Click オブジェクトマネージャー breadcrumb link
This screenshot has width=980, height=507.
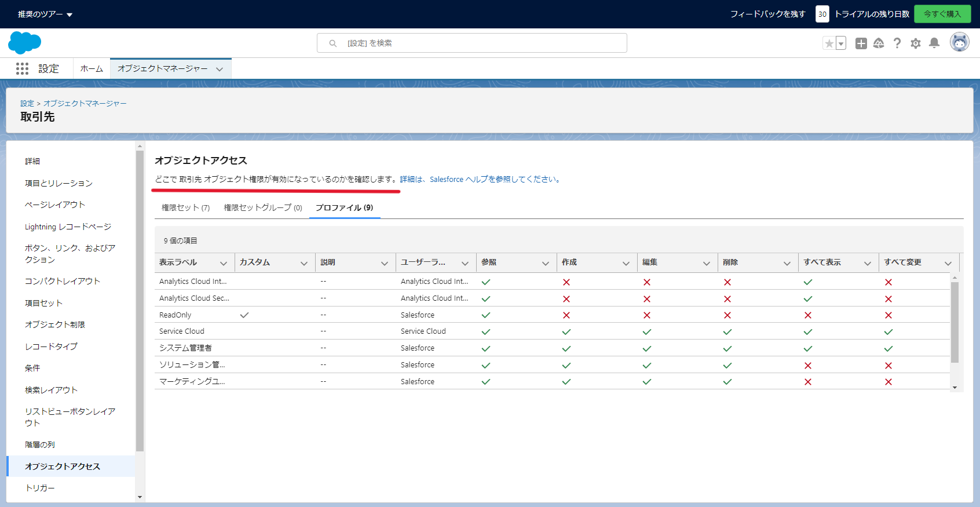85,103
